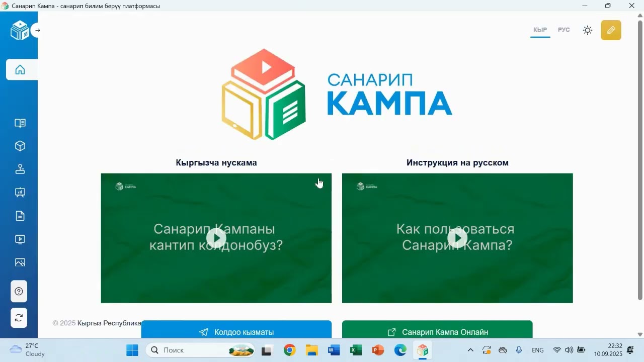Open the Windows Start menu
The width and height of the screenshot is (644, 362).
132,350
